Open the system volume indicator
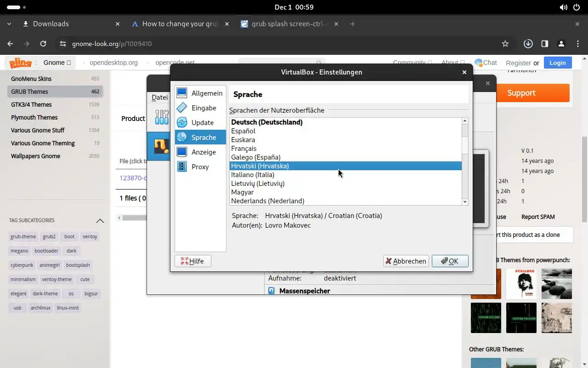This screenshot has height=368, width=588. (x=564, y=7)
